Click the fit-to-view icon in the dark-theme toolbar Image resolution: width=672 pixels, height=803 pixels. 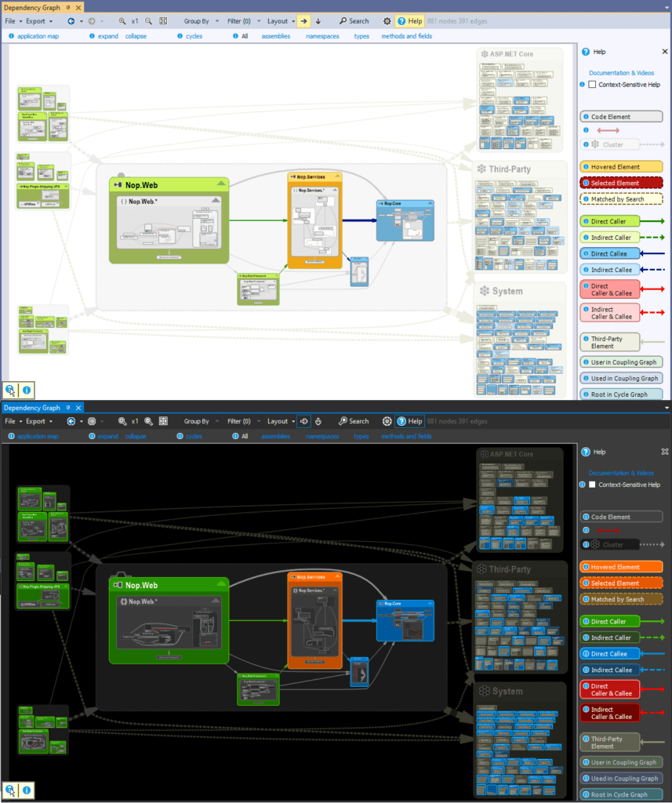(x=163, y=421)
